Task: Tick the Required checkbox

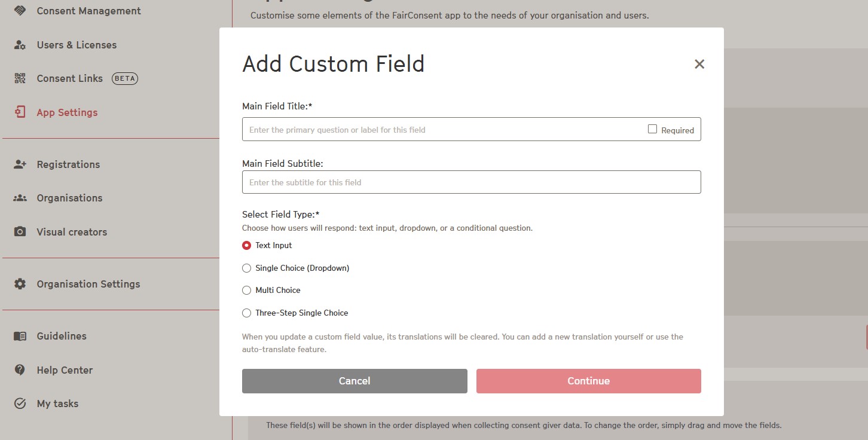Action: coord(652,129)
